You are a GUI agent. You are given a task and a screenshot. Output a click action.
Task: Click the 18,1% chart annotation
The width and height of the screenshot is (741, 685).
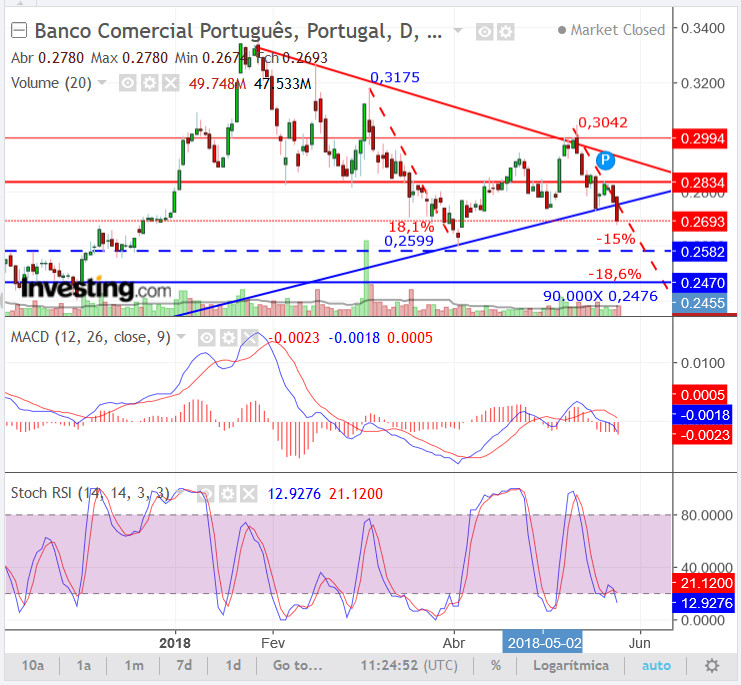click(x=411, y=227)
